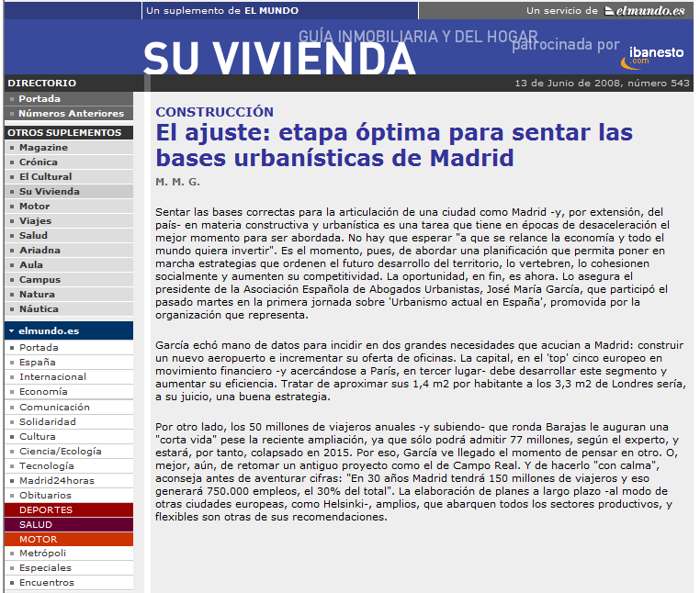Image resolution: width=700 pixels, height=593 pixels.
Task: Go to the Internacional news section
Action: tap(52, 376)
